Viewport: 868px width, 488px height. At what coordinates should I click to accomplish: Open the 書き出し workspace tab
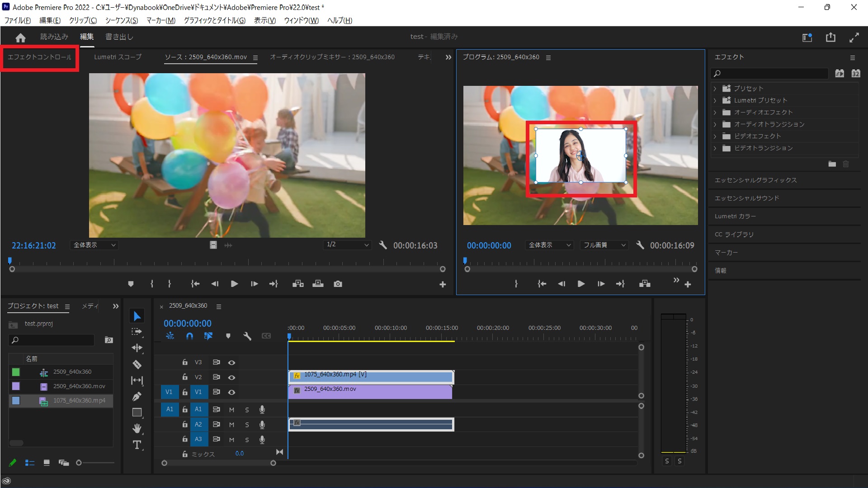pyautogui.click(x=119, y=37)
